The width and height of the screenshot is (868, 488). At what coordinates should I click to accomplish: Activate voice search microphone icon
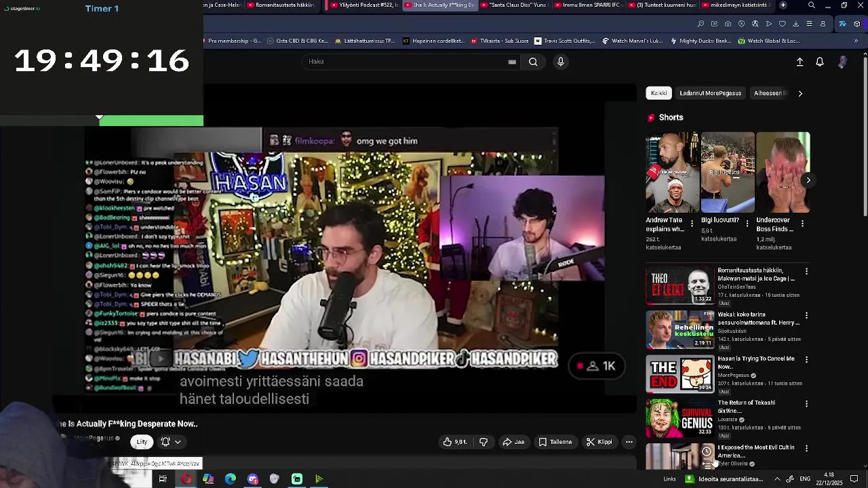pos(560,62)
